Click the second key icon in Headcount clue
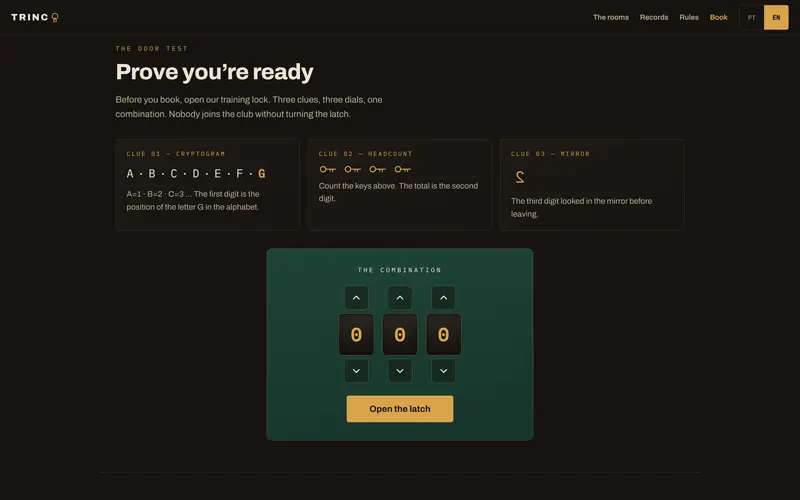Image resolution: width=800 pixels, height=500 pixels. coord(353,169)
